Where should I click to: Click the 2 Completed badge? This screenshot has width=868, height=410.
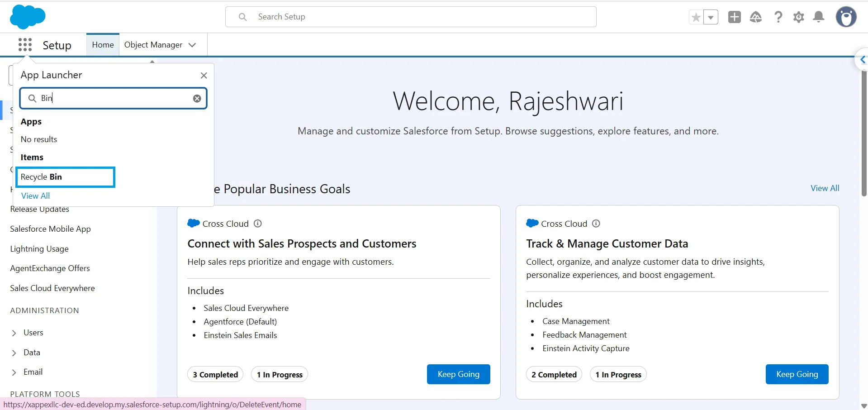554,375
